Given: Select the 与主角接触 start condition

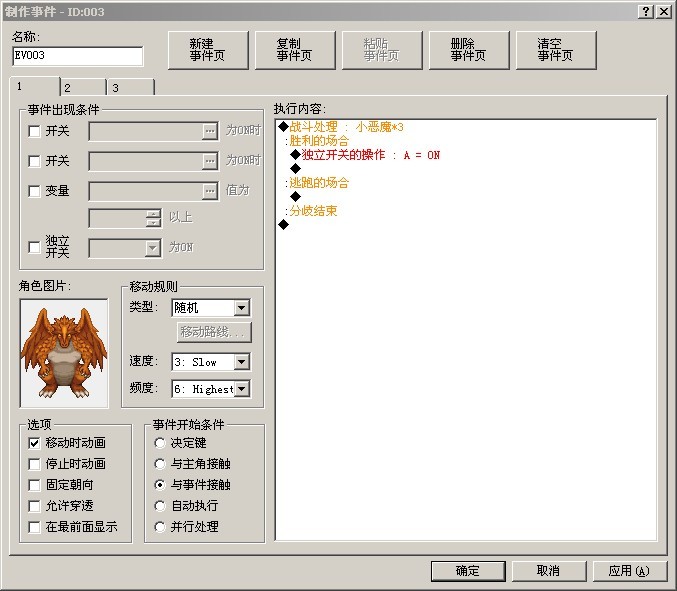Looking at the screenshot, I should click(x=160, y=464).
